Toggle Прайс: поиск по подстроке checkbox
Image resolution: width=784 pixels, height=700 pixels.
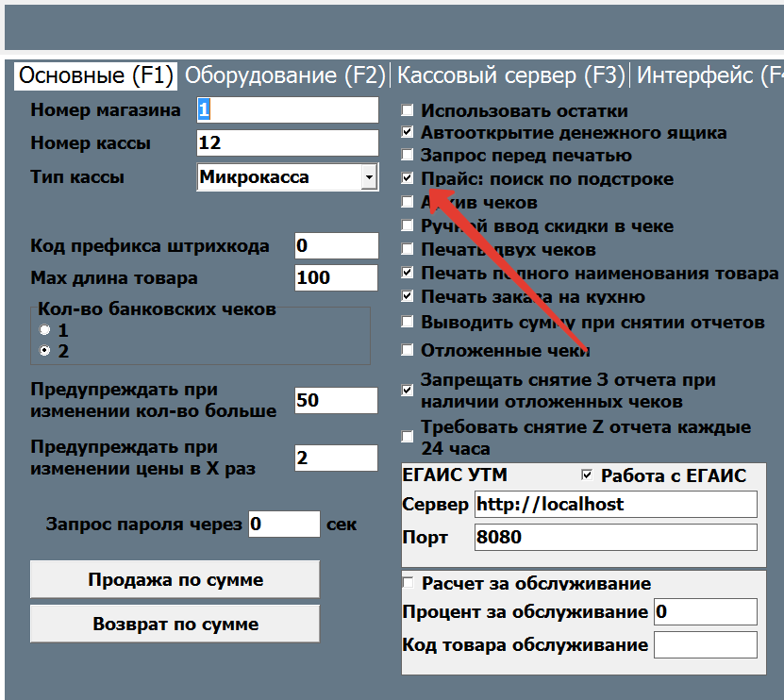pos(408,178)
